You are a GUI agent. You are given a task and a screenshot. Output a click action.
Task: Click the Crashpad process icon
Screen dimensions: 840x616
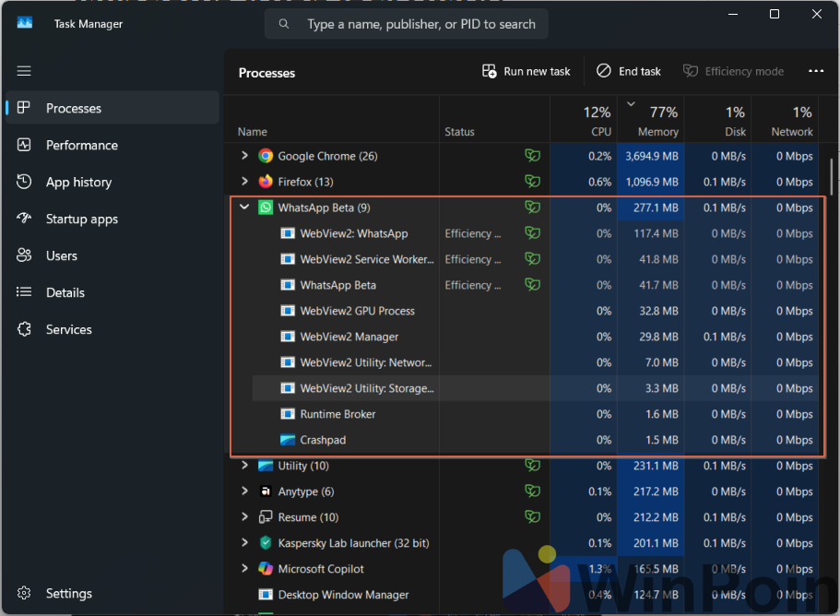288,440
